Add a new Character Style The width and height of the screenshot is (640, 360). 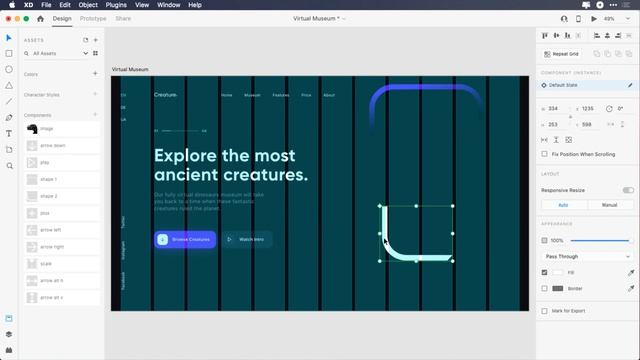click(x=95, y=94)
